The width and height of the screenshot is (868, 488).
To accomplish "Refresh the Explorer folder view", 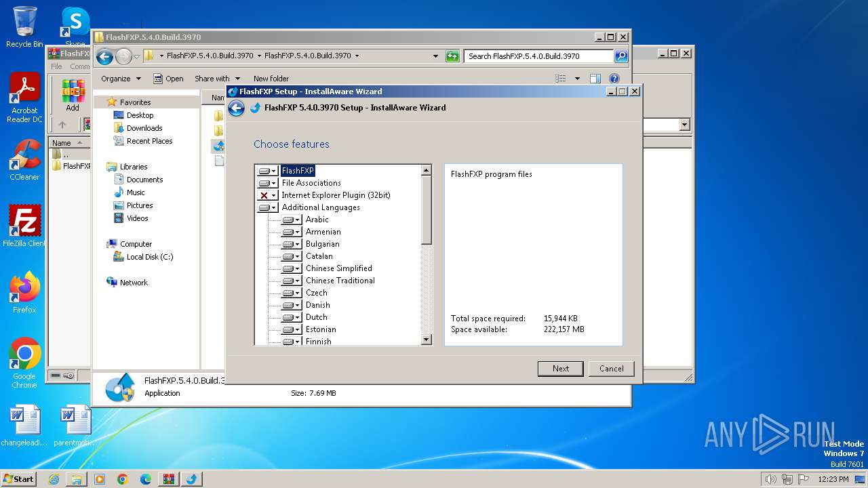I will 452,56.
